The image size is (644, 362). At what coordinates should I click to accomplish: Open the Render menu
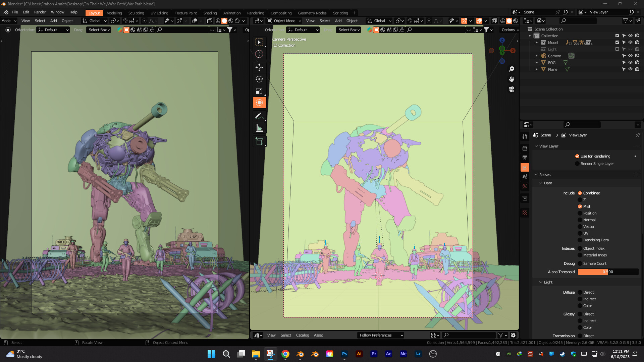[x=40, y=12]
